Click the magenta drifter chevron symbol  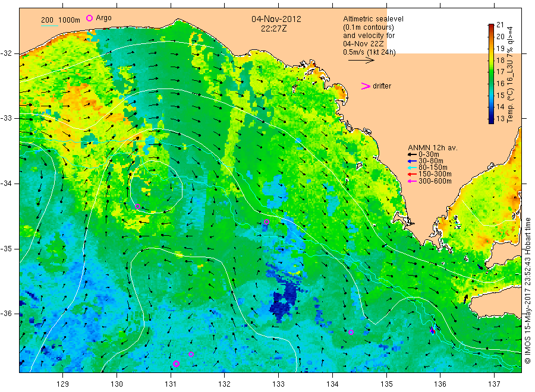[x=366, y=86]
